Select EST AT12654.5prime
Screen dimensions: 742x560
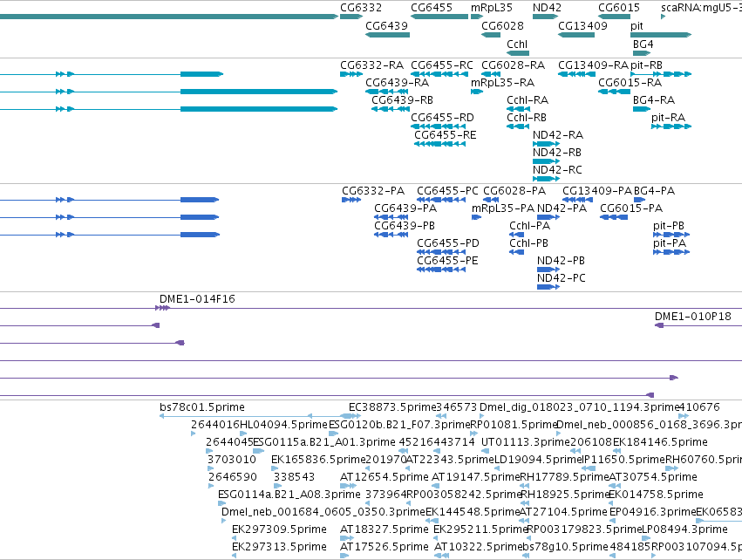pyautogui.click(x=385, y=477)
